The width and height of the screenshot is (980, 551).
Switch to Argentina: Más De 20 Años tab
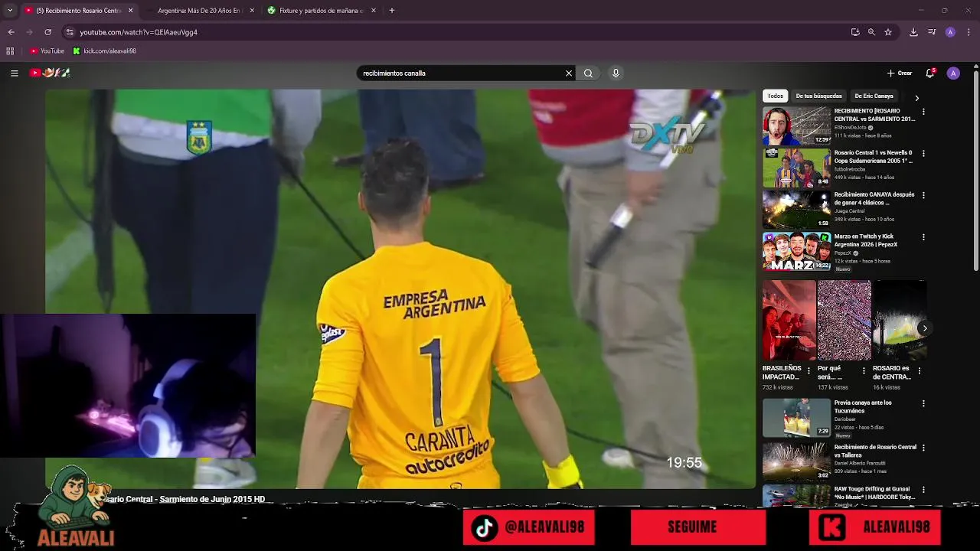(198, 11)
